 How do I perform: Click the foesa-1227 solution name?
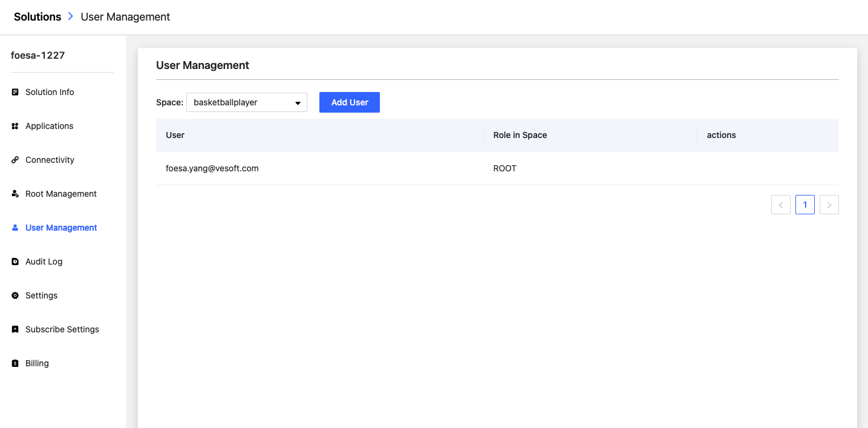[x=38, y=55]
